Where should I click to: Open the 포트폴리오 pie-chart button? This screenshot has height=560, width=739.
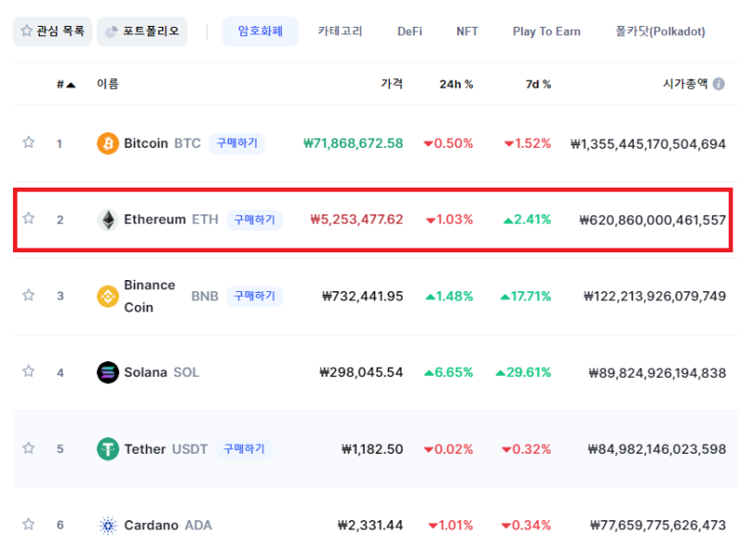click(x=142, y=31)
